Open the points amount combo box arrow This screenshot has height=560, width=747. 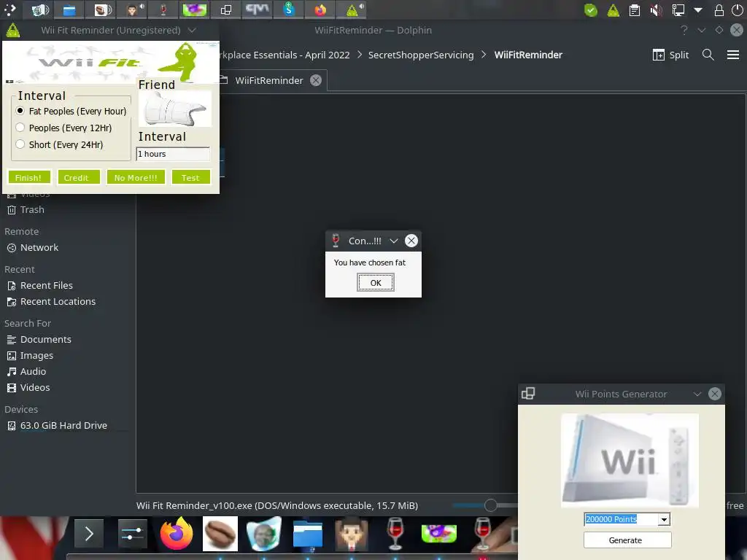(x=664, y=519)
